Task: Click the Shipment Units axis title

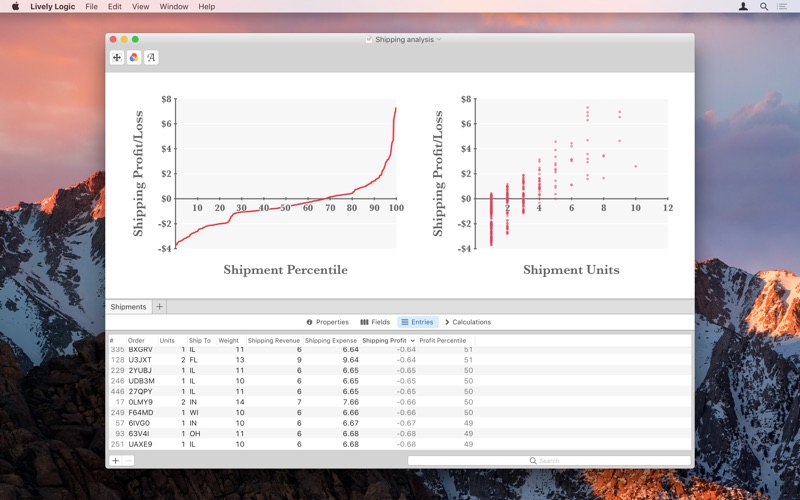Action: click(571, 270)
